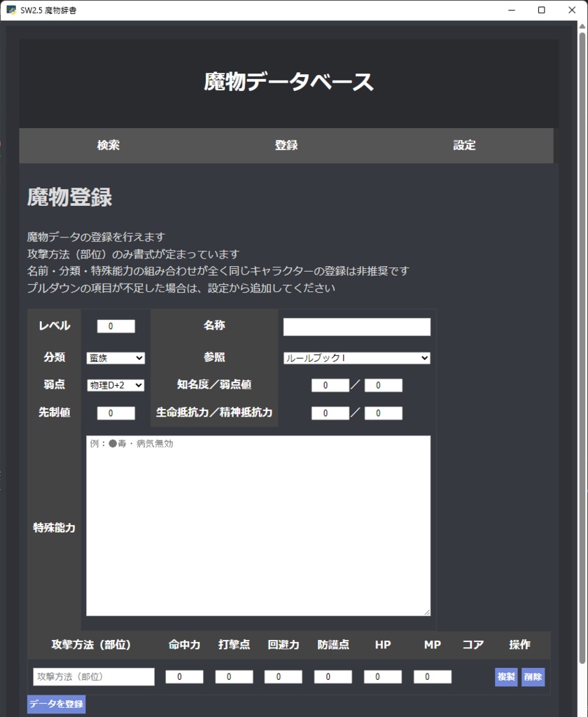Click inside the レベル level field
Screen dimensions: 588x717
pyautogui.click(x=115, y=326)
